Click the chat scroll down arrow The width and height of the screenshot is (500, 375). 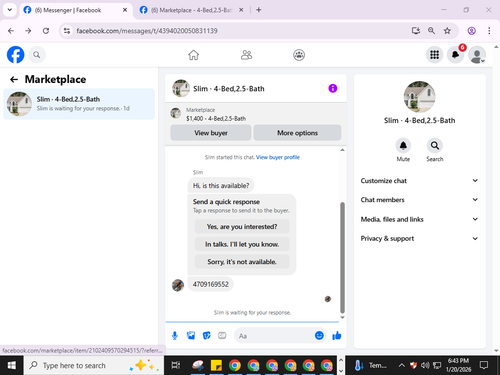pos(342,318)
